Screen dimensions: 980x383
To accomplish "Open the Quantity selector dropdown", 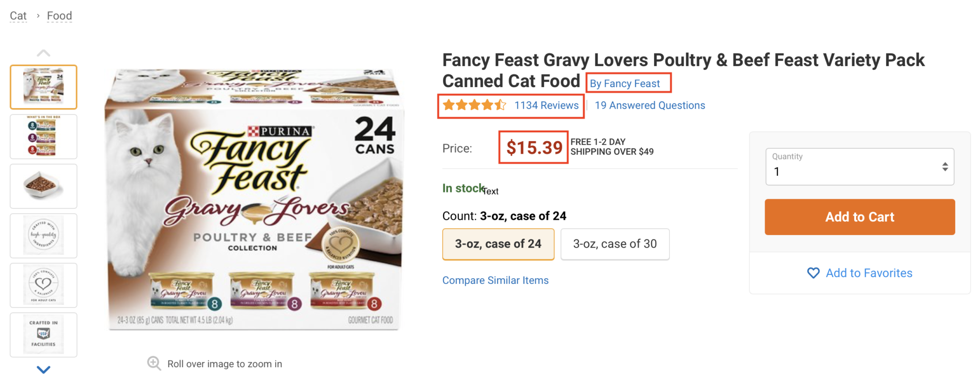I will pyautogui.click(x=859, y=171).
